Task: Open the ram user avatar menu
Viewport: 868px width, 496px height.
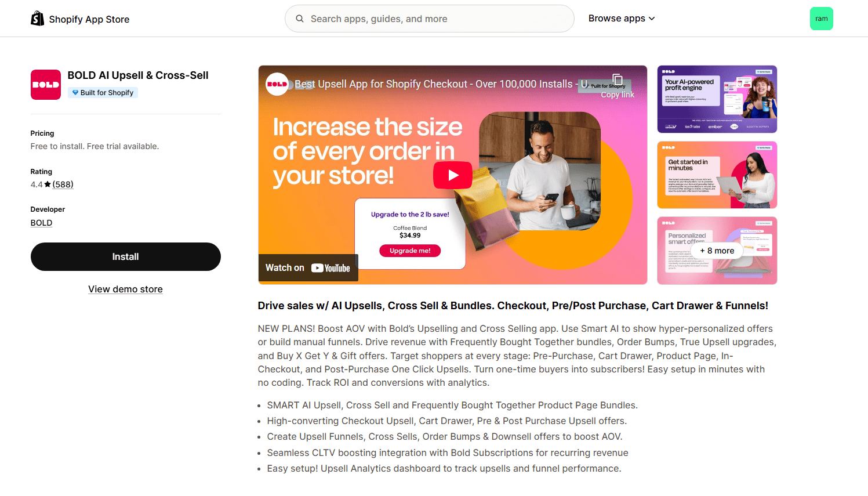Action: coord(821,19)
